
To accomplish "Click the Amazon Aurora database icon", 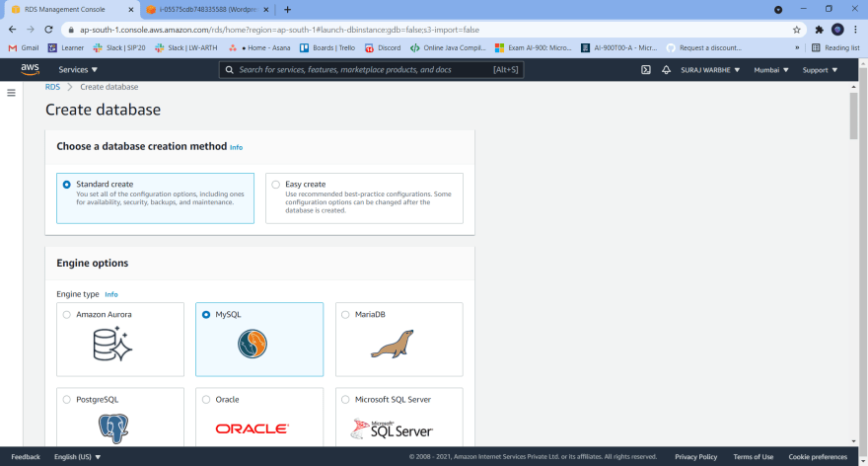I will tap(112, 345).
